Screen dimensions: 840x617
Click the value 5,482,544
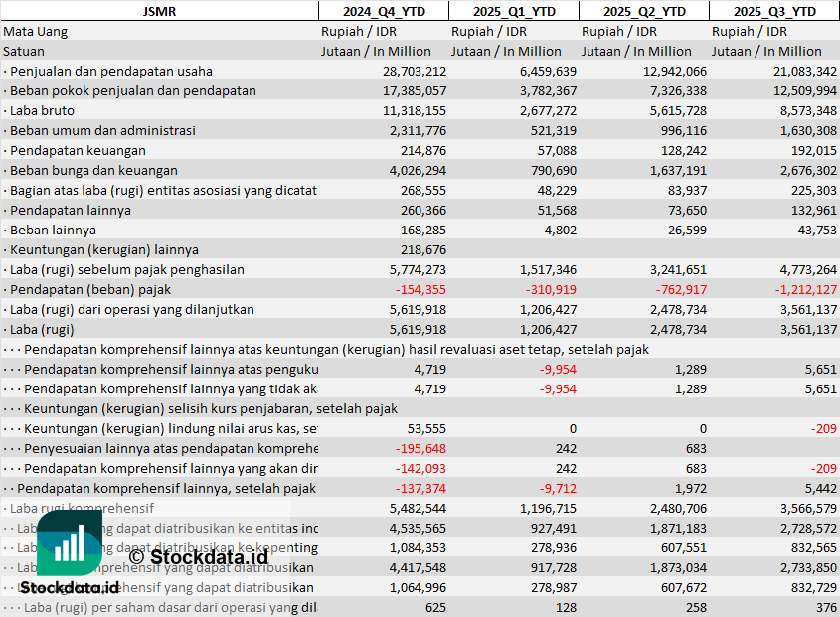pos(418,508)
